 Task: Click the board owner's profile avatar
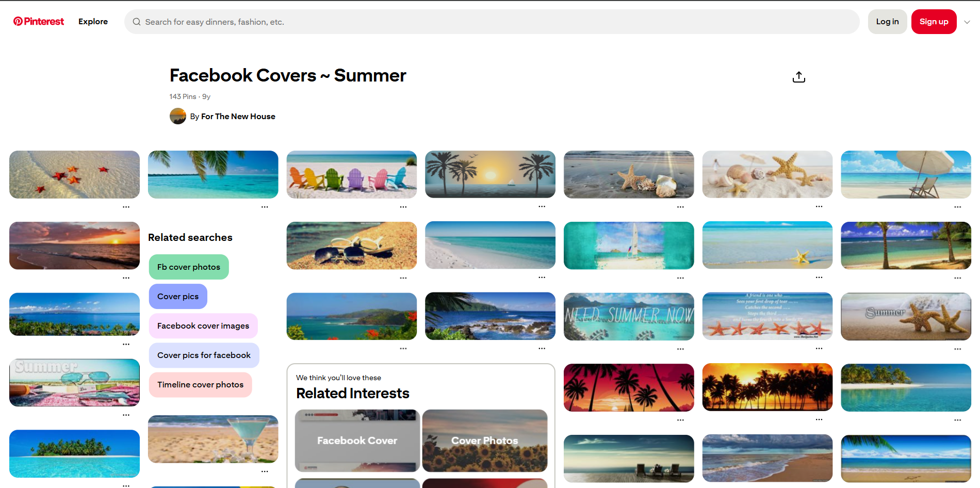pos(178,116)
